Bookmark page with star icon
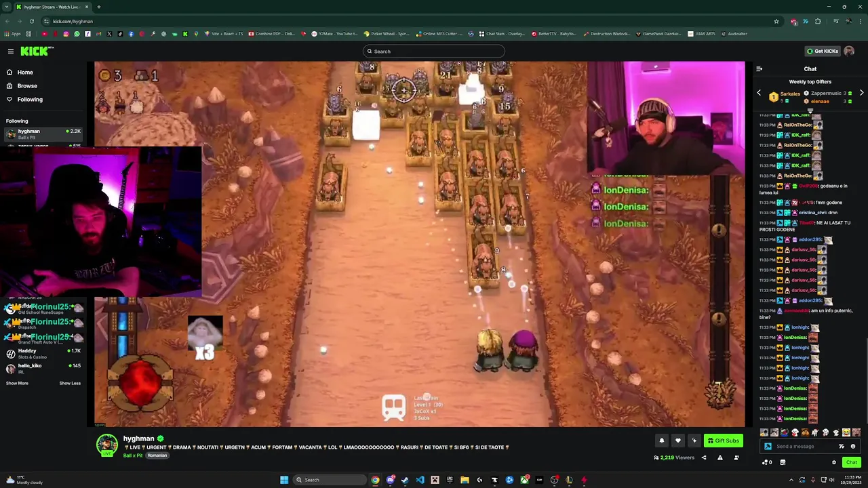 [776, 21]
